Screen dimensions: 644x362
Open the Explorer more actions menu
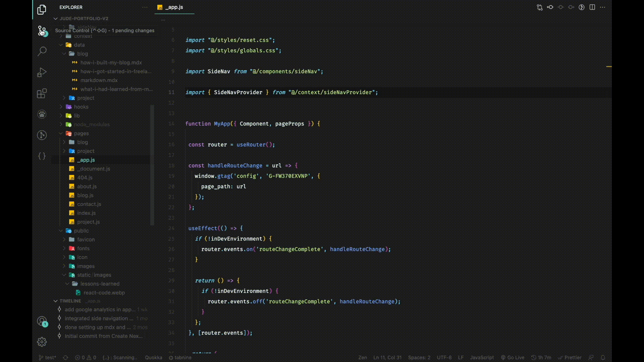tap(145, 7)
